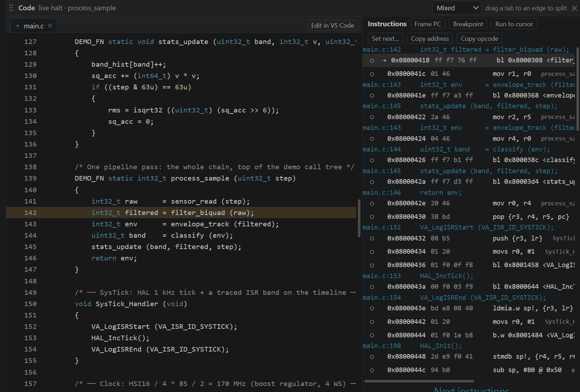Viewport: 580px width, 392px height.
Task: Click the Frame PC button
Action: click(427, 24)
